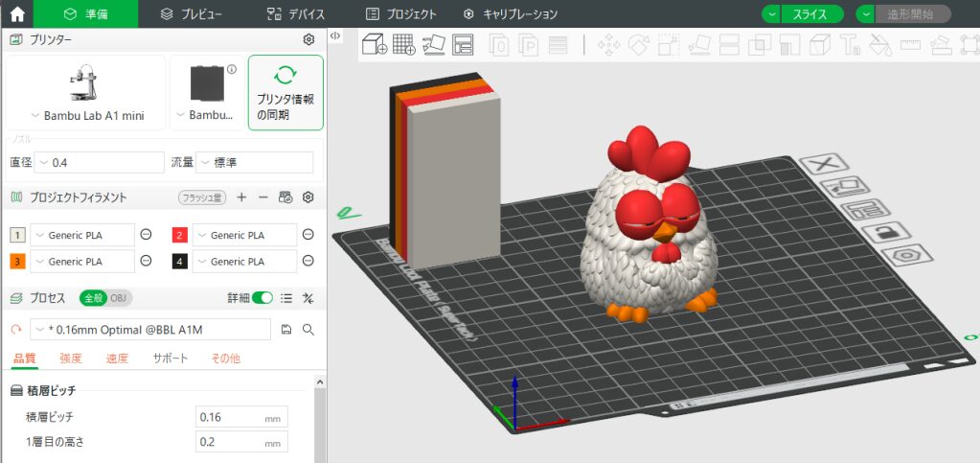Viewport: 980px width, 463px height.
Task: Click the Home icon
Action: pos(17,13)
